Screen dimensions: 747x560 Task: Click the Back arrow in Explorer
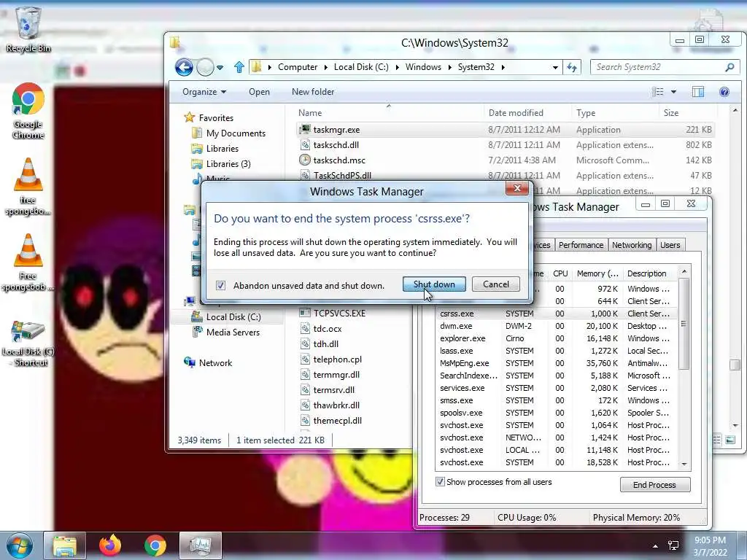tap(184, 67)
